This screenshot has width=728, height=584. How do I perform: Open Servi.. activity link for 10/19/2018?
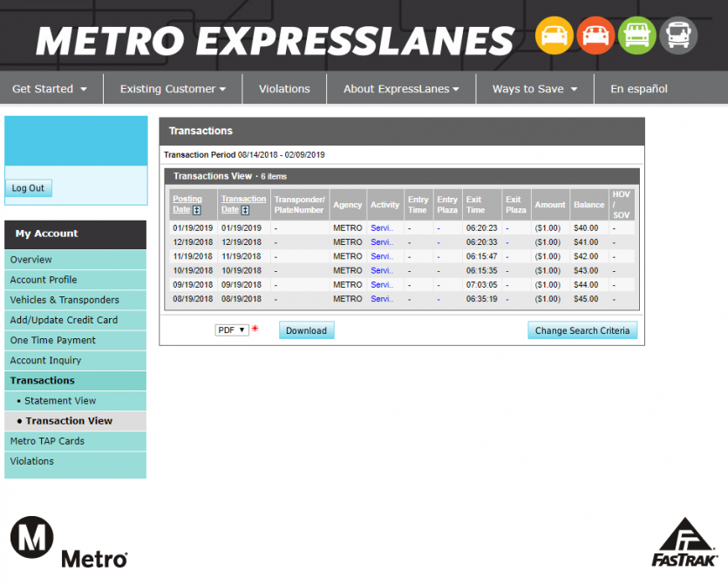tap(382, 271)
